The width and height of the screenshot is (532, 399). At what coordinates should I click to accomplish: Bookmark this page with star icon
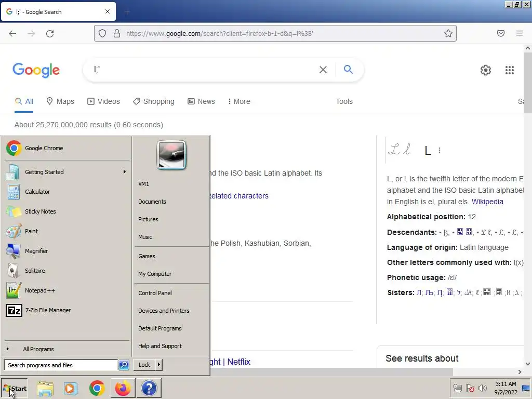click(448, 33)
